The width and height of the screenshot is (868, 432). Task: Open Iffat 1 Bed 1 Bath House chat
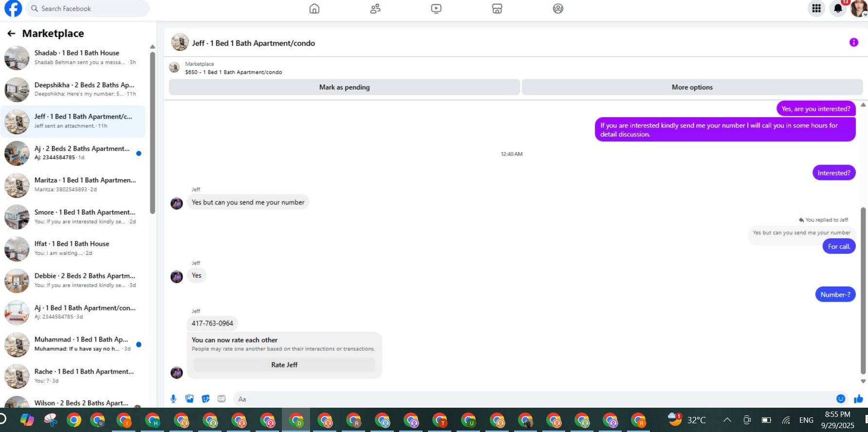pos(73,249)
